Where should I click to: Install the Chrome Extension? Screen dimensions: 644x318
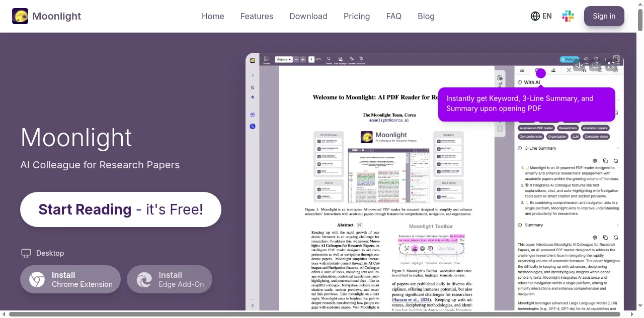[70, 279]
